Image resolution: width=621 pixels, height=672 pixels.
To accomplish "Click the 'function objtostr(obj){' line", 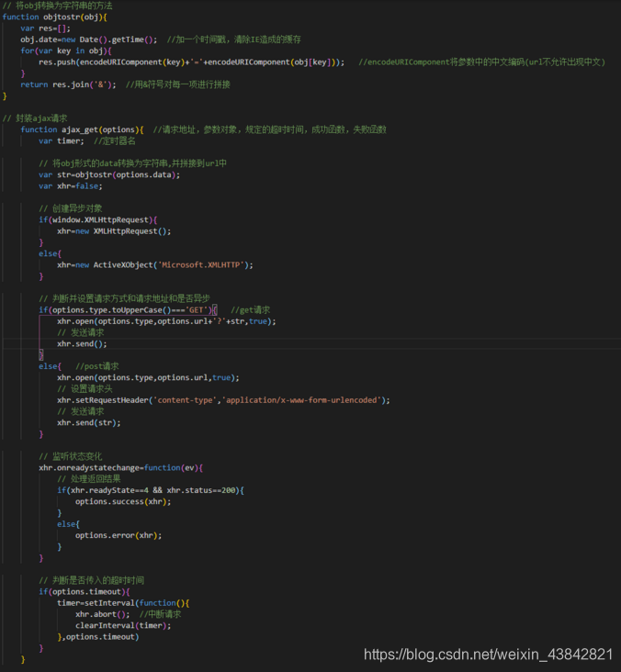I will click(x=54, y=17).
